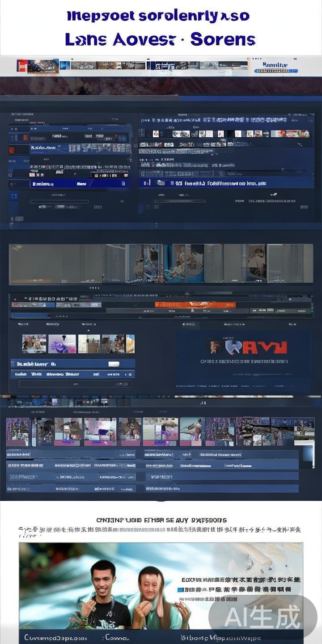Click the red square icon in the left sidebar
Screen dimensions: 322x644
(12, 150)
